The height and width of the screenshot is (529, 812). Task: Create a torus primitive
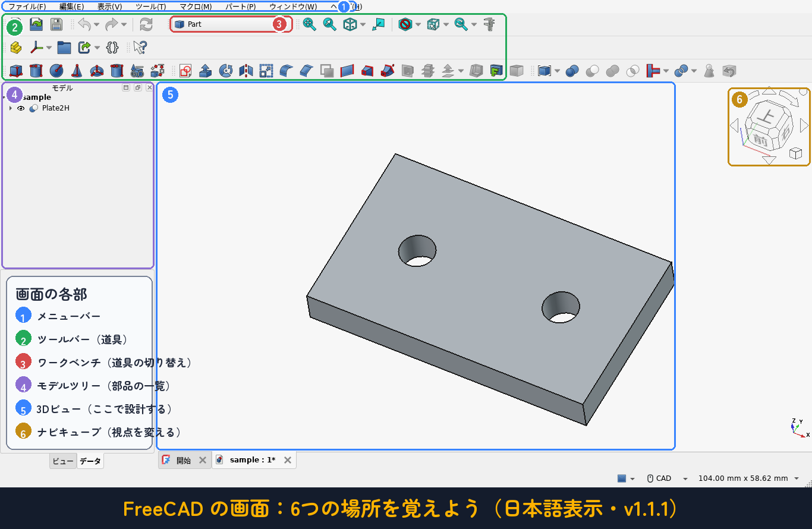point(97,71)
